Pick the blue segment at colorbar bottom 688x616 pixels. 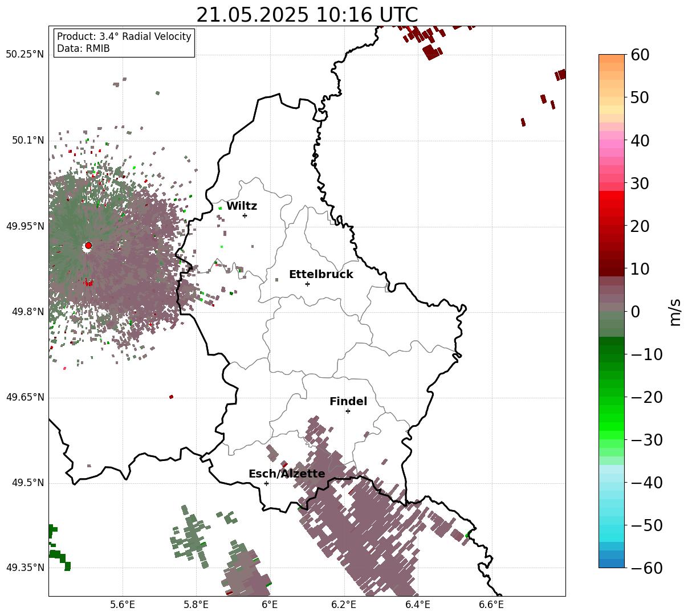pos(612,564)
